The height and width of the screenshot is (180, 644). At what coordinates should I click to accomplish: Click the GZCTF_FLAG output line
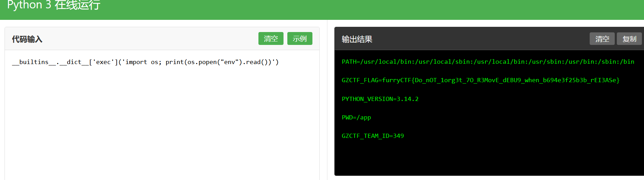(480, 80)
